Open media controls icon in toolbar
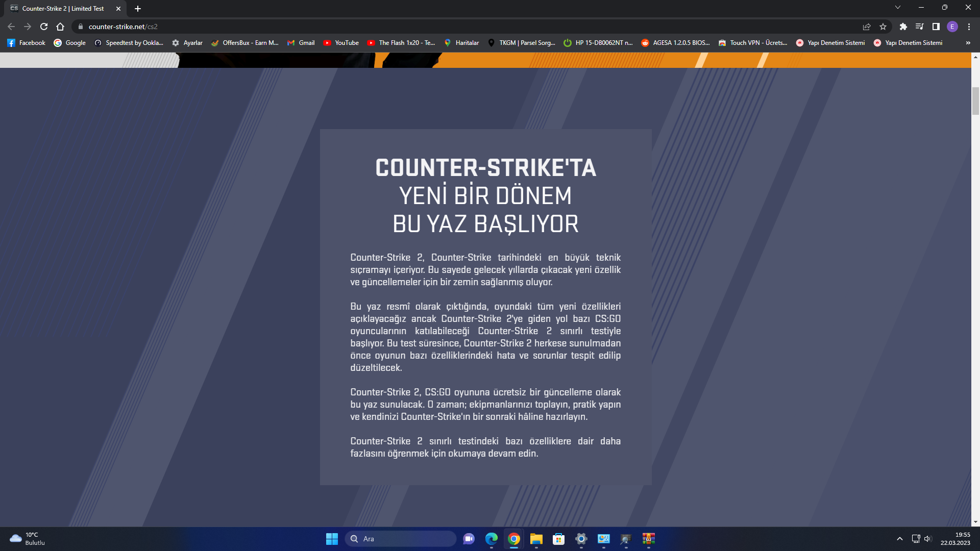 coord(919,27)
